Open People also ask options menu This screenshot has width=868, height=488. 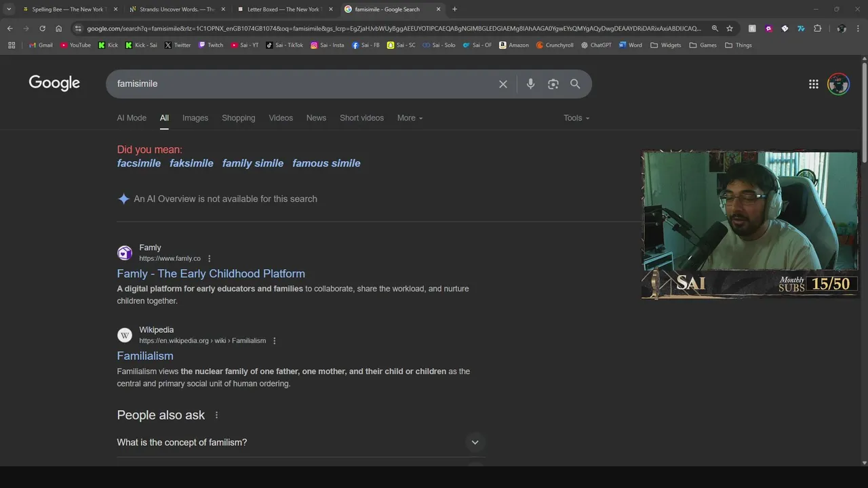[x=216, y=415]
